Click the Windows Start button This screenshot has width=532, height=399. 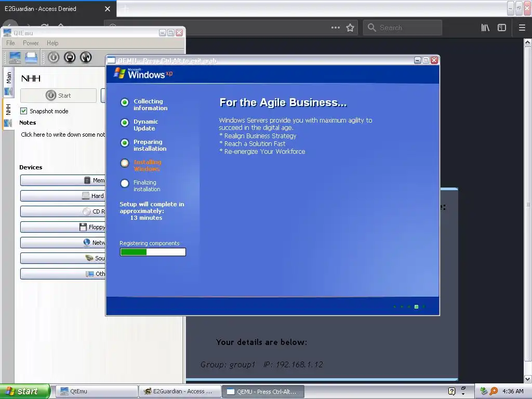pos(25,391)
